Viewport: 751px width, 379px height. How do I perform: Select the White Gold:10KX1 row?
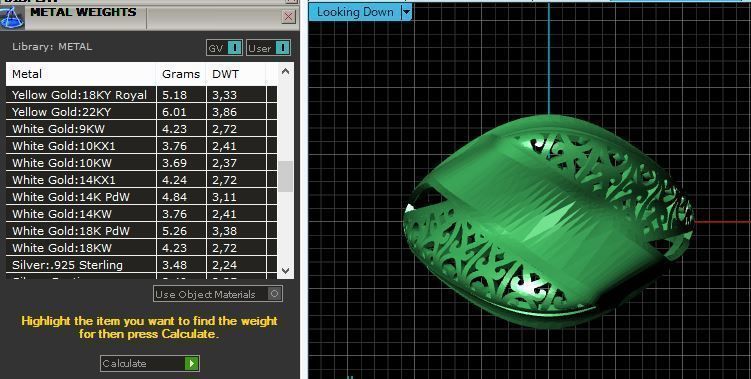coord(142,146)
